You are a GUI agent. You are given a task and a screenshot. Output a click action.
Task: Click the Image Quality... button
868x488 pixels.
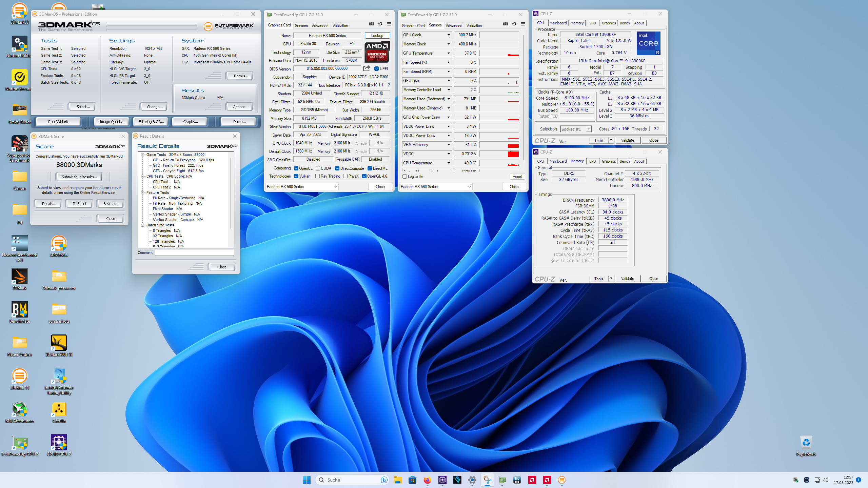pyautogui.click(x=112, y=122)
